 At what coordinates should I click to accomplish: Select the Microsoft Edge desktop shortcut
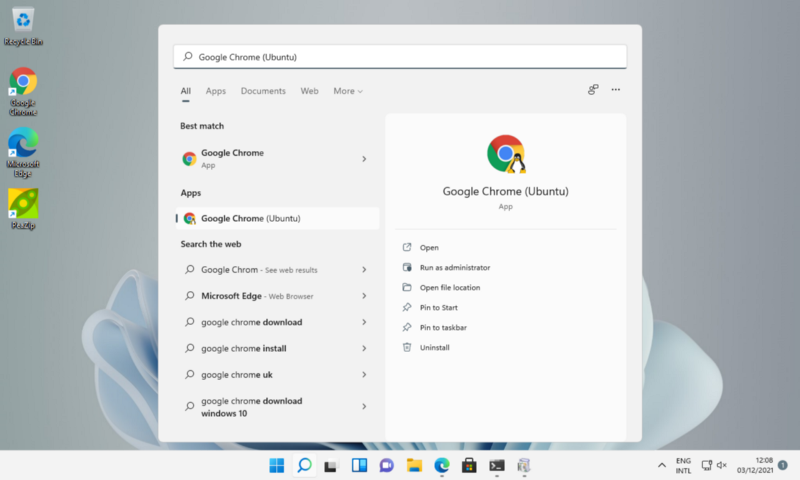(x=23, y=153)
